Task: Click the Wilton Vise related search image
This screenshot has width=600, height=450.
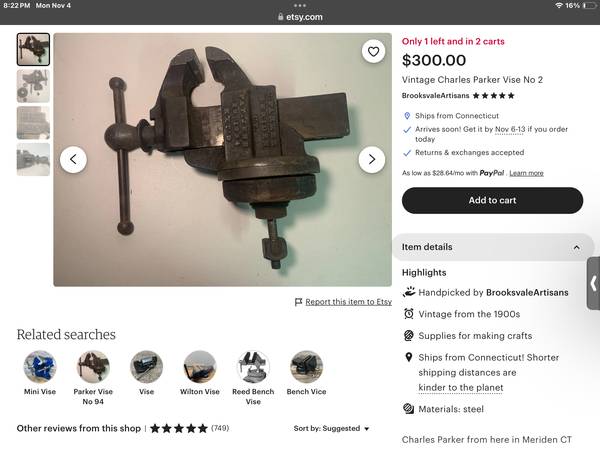Action: [200, 367]
